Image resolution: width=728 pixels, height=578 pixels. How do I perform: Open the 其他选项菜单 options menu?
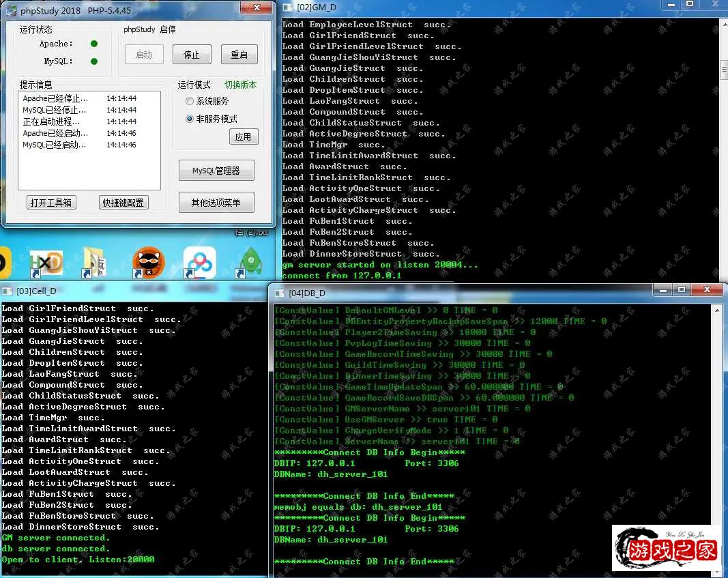coord(216,203)
